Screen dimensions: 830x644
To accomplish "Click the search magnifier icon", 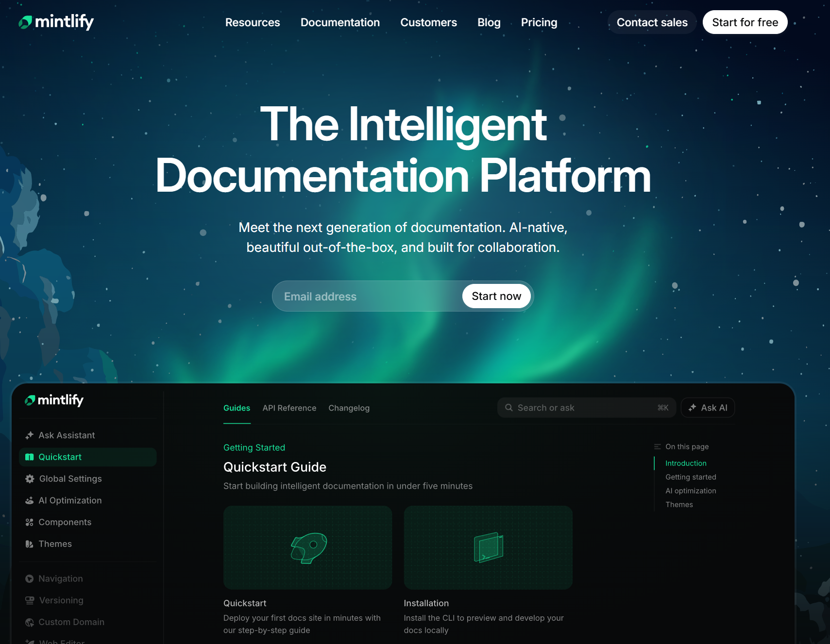I will coord(508,408).
